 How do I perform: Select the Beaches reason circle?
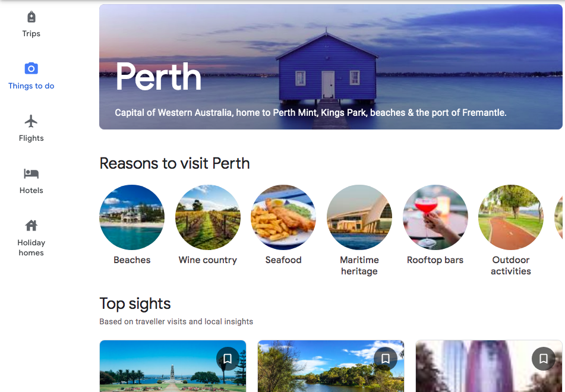pyautogui.click(x=132, y=217)
